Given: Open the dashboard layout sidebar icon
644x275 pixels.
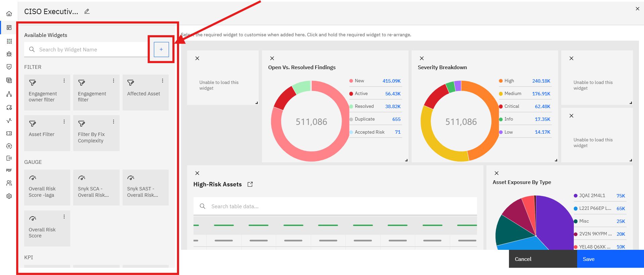Looking at the screenshot, I should 9,28.
